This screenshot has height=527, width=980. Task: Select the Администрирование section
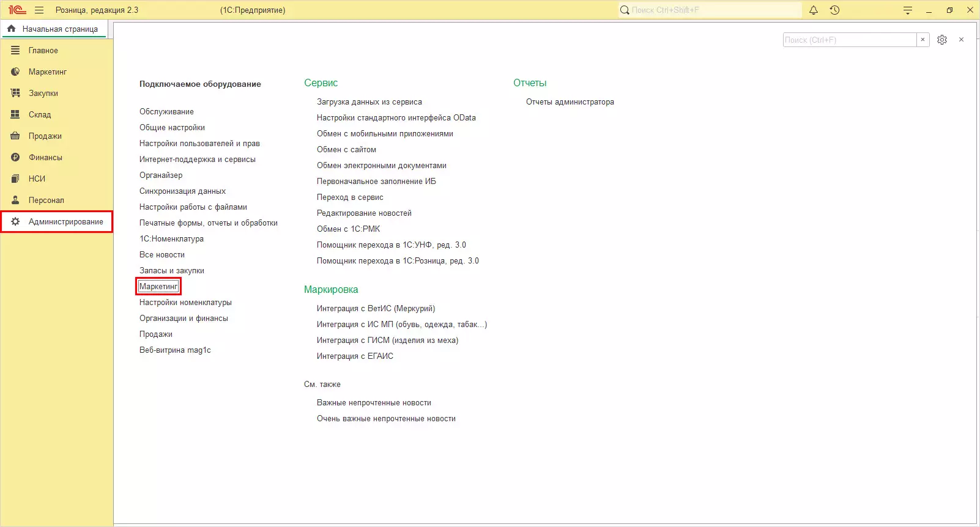[56, 221]
